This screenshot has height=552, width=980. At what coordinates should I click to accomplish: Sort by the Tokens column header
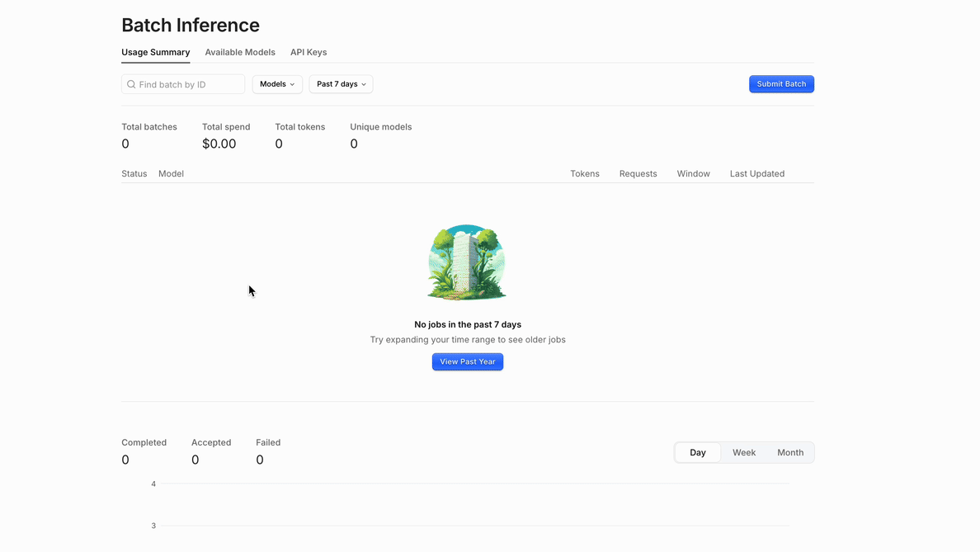click(585, 174)
